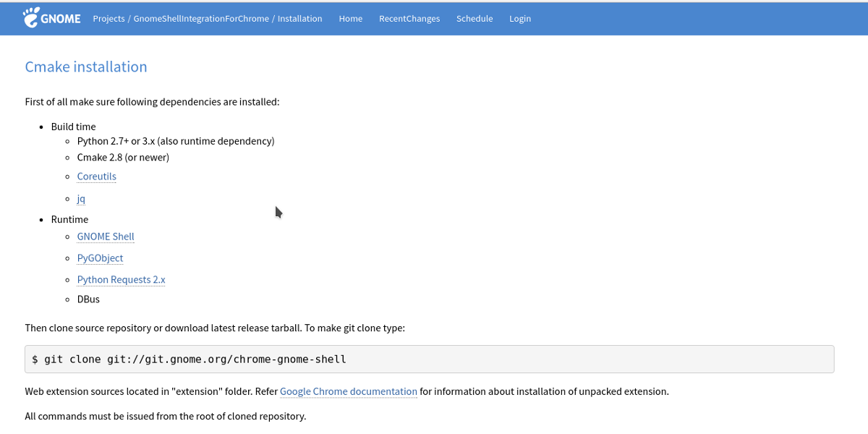Click the Cmake installation heading
868x434 pixels.
[86, 67]
